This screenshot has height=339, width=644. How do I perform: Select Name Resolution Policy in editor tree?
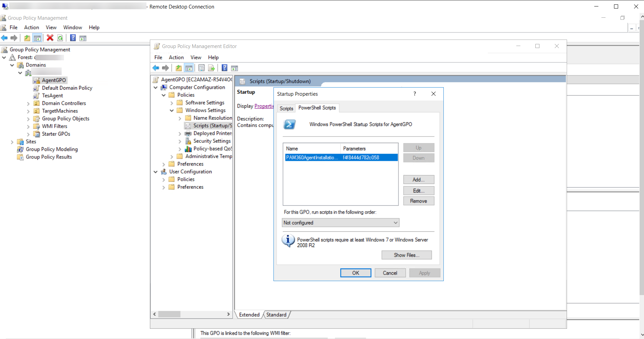(x=213, y=118)
